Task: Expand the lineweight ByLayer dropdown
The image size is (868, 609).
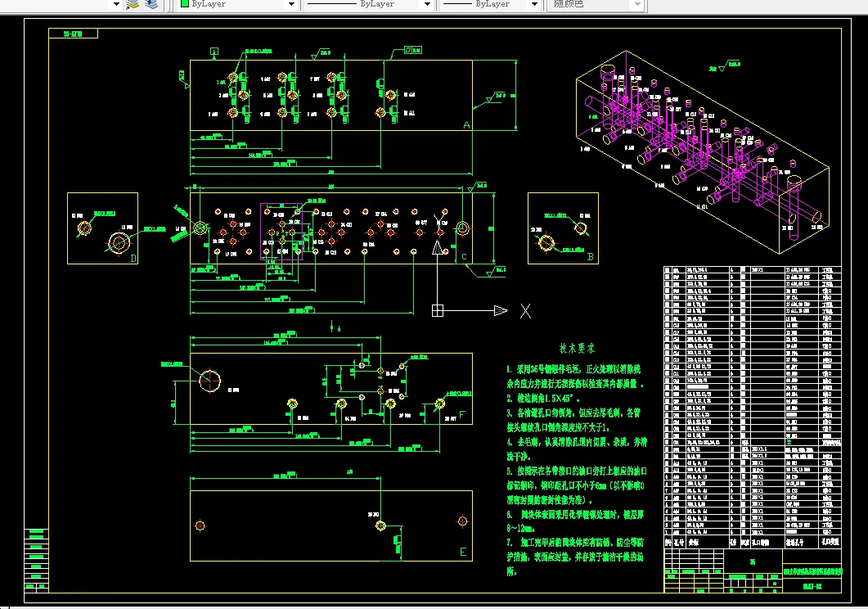Action: [x=533, y=4]
